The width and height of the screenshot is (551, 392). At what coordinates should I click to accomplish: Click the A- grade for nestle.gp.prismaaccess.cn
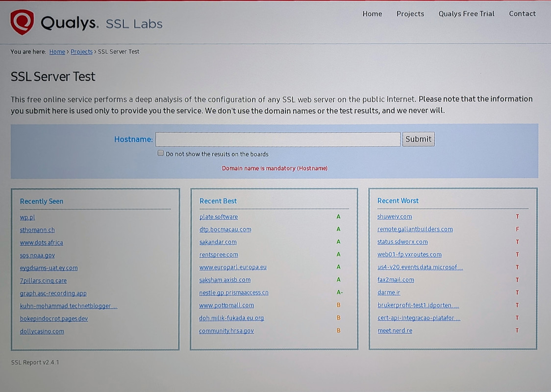[x=339, y=292]
